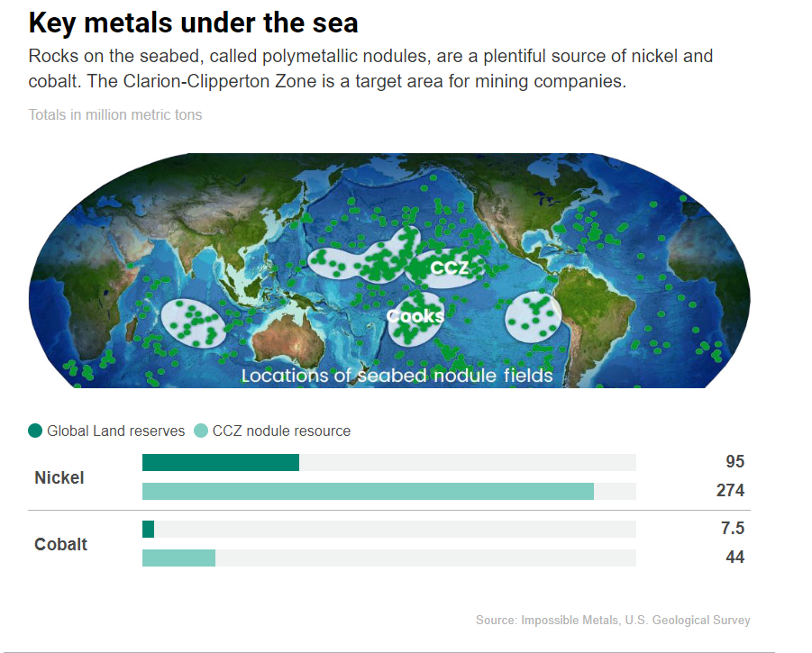
Task: Click the value 95 for Nickel
Action: click(x=734, y=461)
